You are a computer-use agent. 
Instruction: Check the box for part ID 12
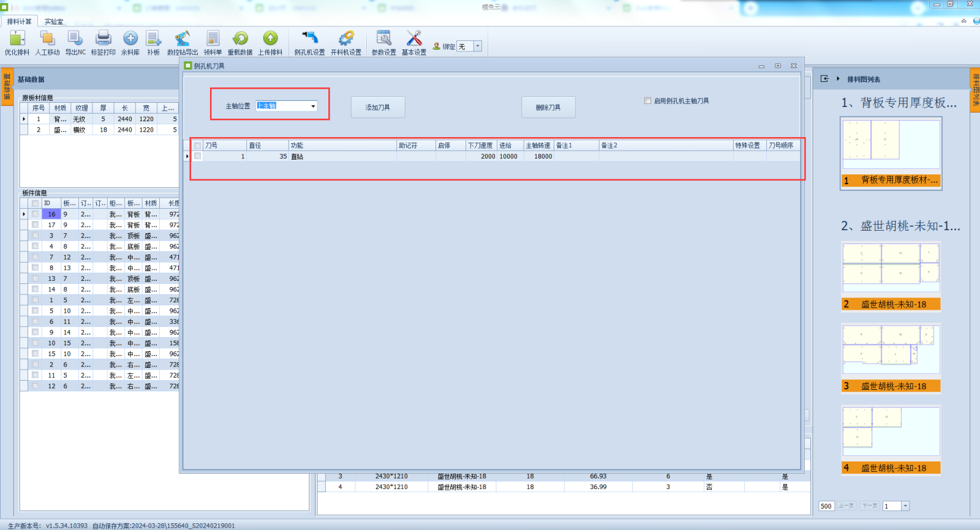(x=35, y=386)
